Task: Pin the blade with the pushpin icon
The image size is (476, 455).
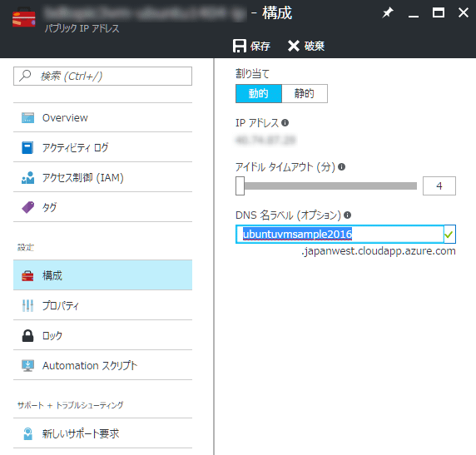Action: coord(388,12)
